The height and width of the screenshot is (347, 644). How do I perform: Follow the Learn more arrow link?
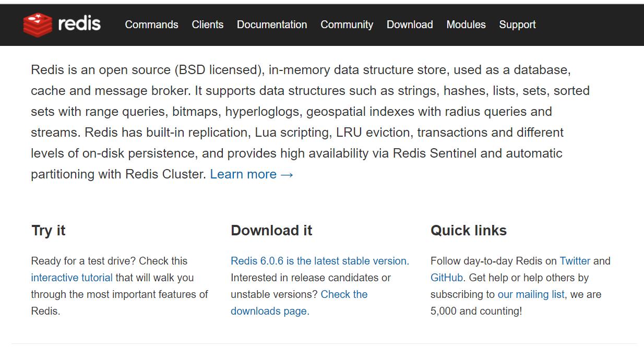point(252,174)
